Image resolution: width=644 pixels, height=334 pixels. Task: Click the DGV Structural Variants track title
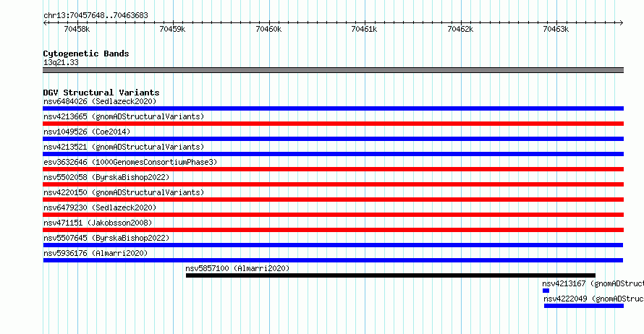pyautogui.click(x=101, y=93)
